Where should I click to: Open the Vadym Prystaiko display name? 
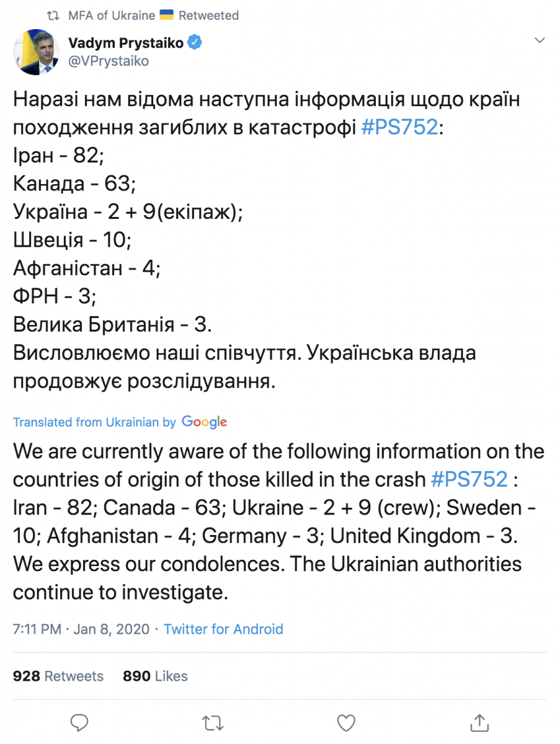125,43
